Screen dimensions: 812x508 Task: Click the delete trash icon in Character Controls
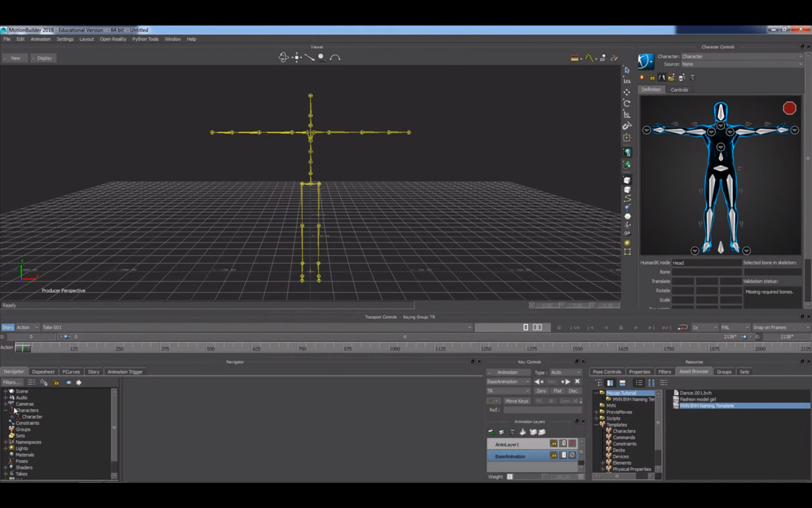click(692, 77)
